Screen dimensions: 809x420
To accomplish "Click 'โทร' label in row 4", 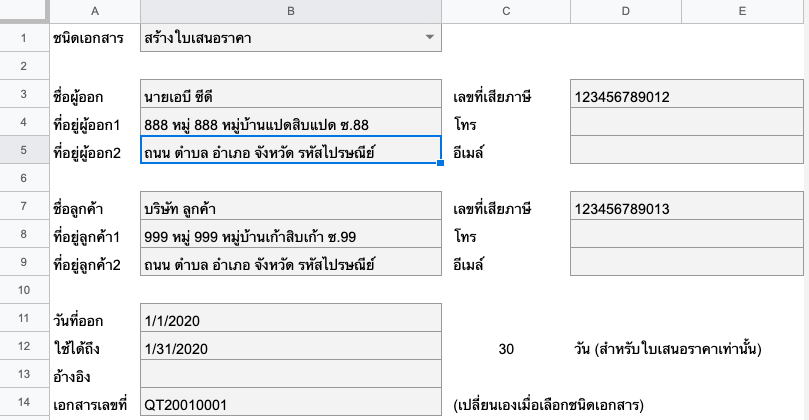I will pyautogui.click(x=465, y=124).
